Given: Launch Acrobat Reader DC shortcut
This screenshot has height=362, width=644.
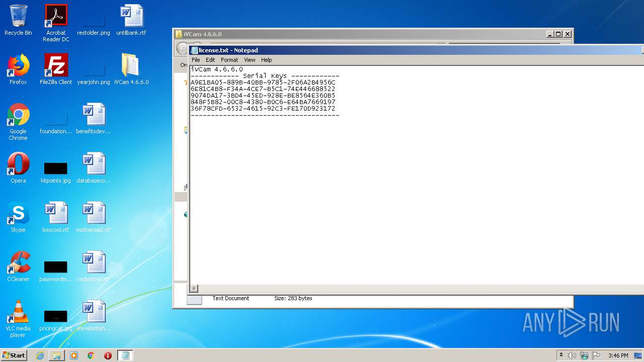Looking at the screenshot, I should click(x=56, y=23).
